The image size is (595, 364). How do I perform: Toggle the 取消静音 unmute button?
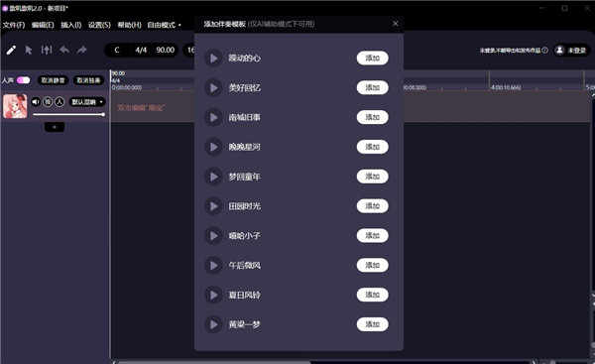pos(53,80)
